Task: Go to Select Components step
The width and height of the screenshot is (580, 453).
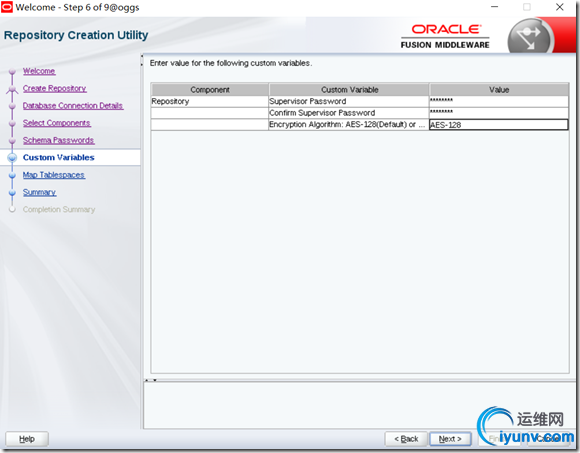Action: 57,123
